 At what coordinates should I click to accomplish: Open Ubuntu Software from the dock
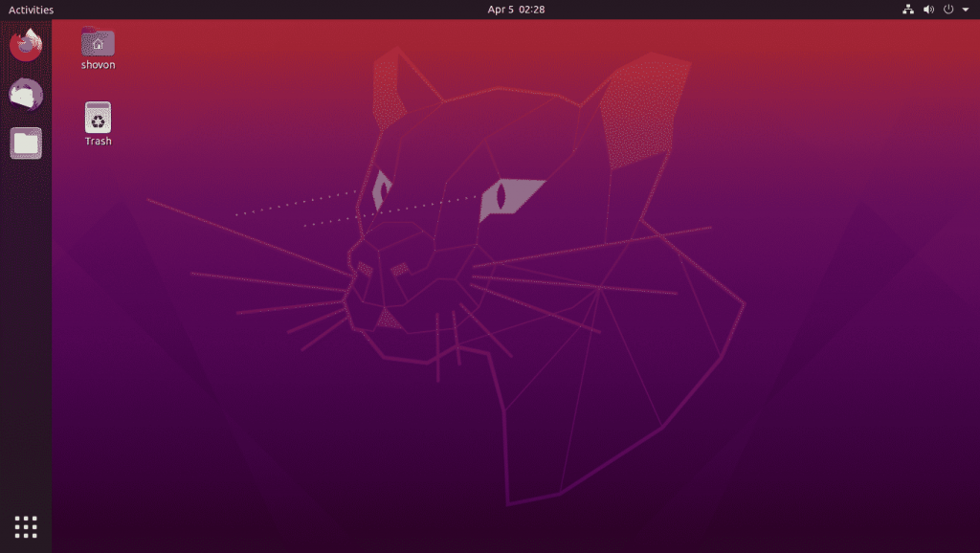coord(25,94)
